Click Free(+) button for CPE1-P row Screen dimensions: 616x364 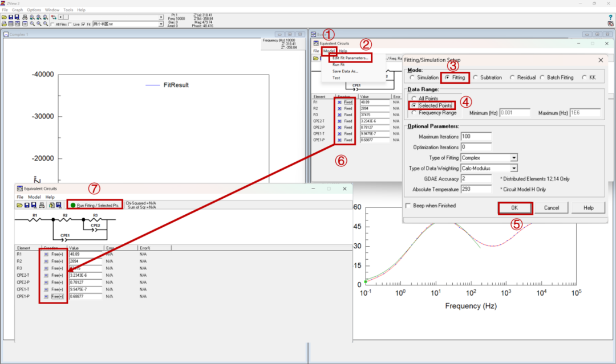click(x=57, y=297)
